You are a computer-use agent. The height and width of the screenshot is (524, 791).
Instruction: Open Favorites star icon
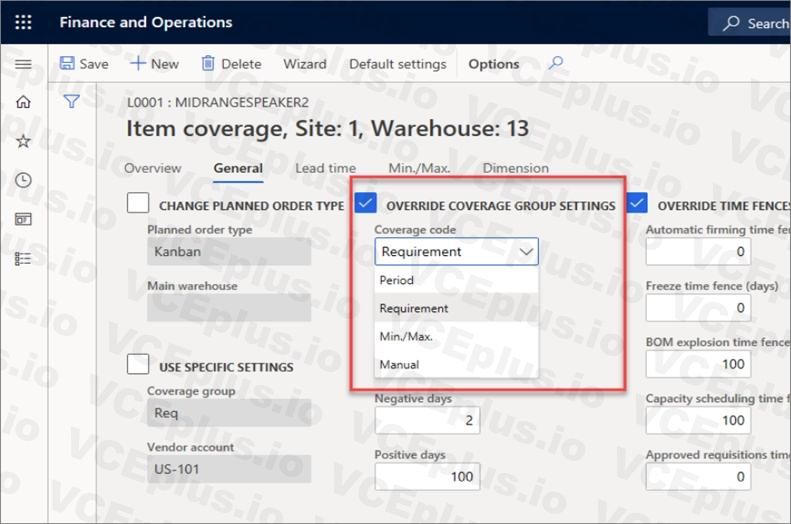(23, 141)
